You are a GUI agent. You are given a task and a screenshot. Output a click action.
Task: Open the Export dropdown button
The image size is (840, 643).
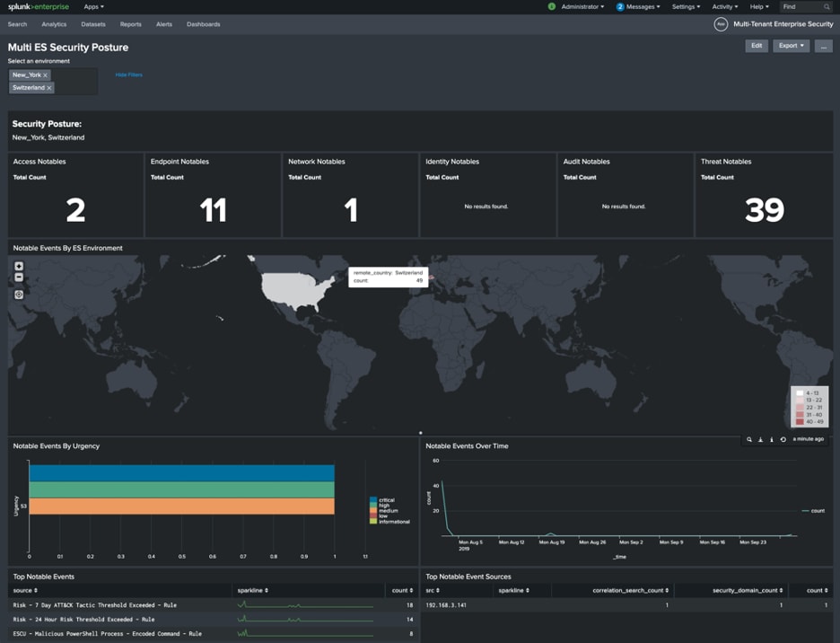point(791,46)
